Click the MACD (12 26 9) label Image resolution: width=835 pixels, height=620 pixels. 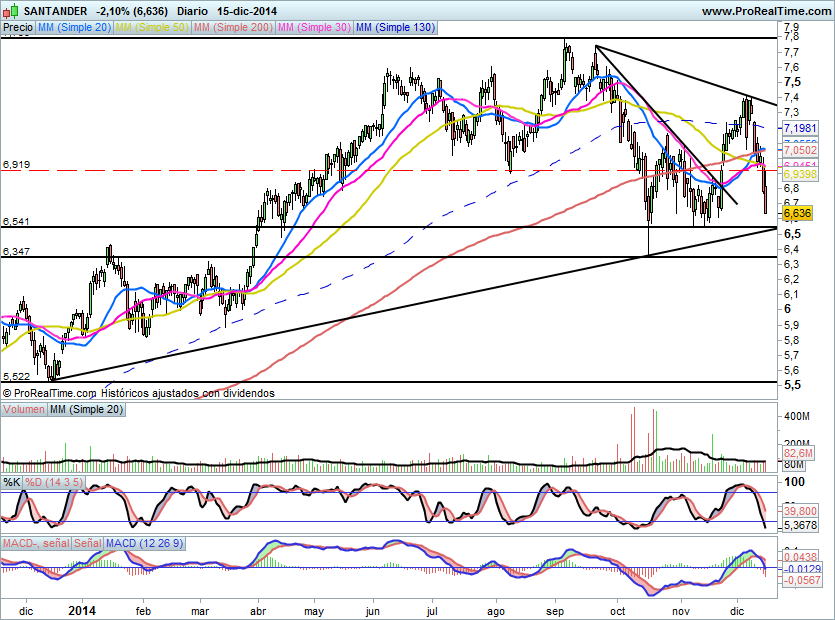point(144,543)
